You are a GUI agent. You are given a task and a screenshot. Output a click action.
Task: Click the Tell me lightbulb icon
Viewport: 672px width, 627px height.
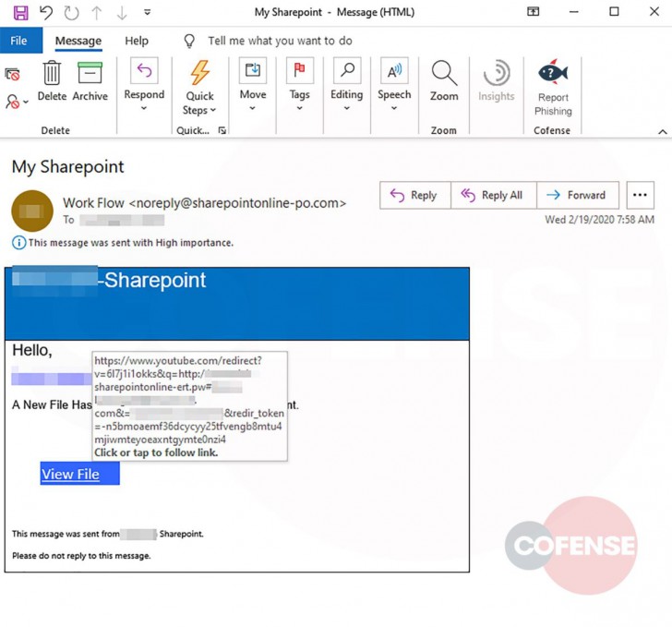[189, 41]
